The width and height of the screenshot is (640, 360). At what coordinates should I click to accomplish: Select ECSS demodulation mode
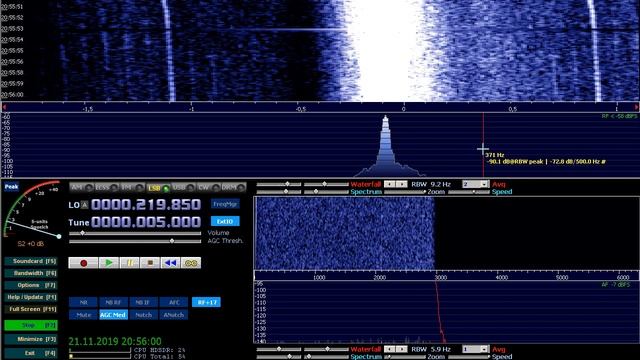coord(107,187)
